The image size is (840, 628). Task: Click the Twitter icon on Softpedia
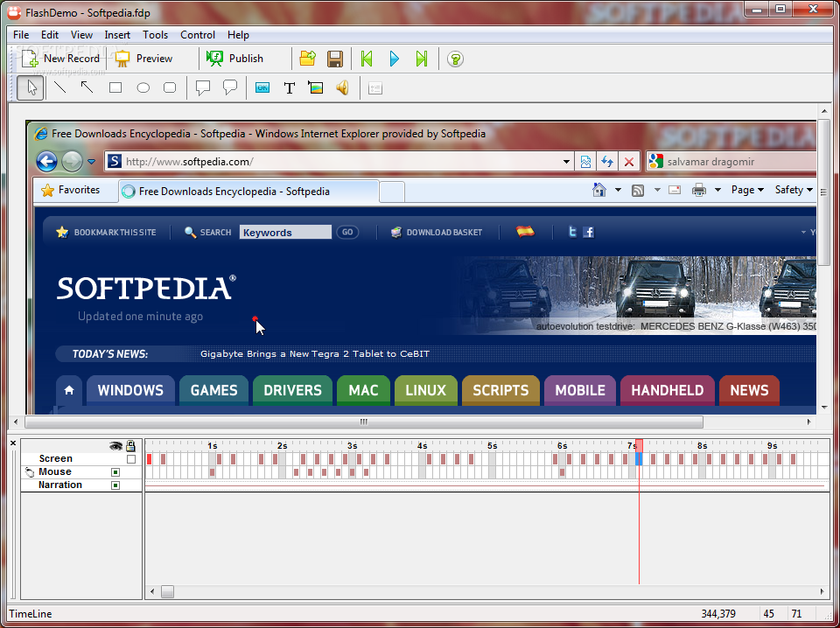(572, 232)
